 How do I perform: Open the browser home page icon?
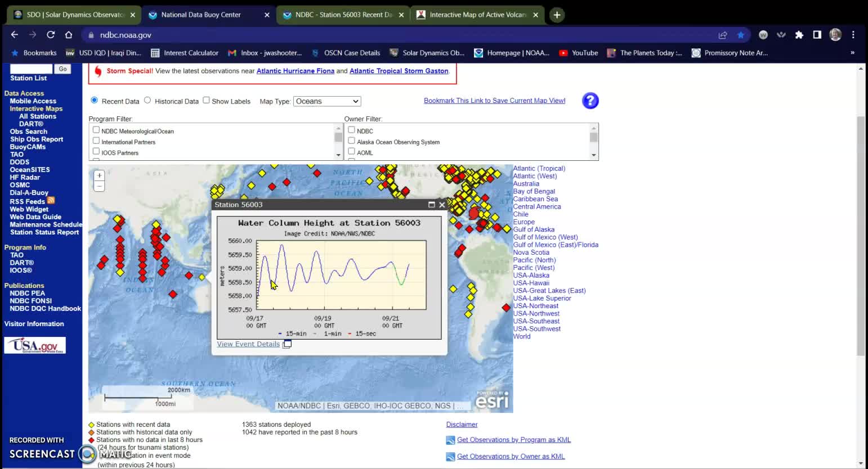69,35
